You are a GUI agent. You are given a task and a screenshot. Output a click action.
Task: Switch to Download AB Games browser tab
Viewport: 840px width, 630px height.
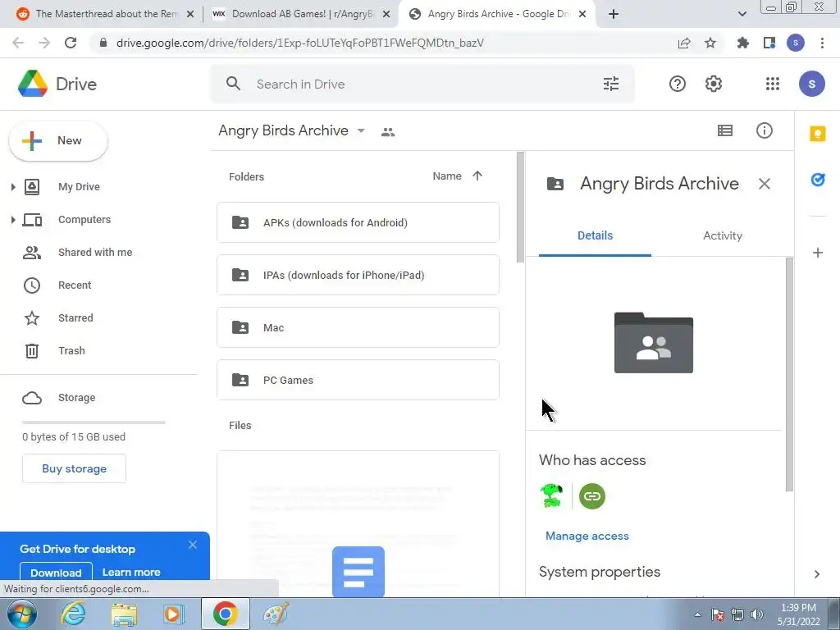point(300,15)
